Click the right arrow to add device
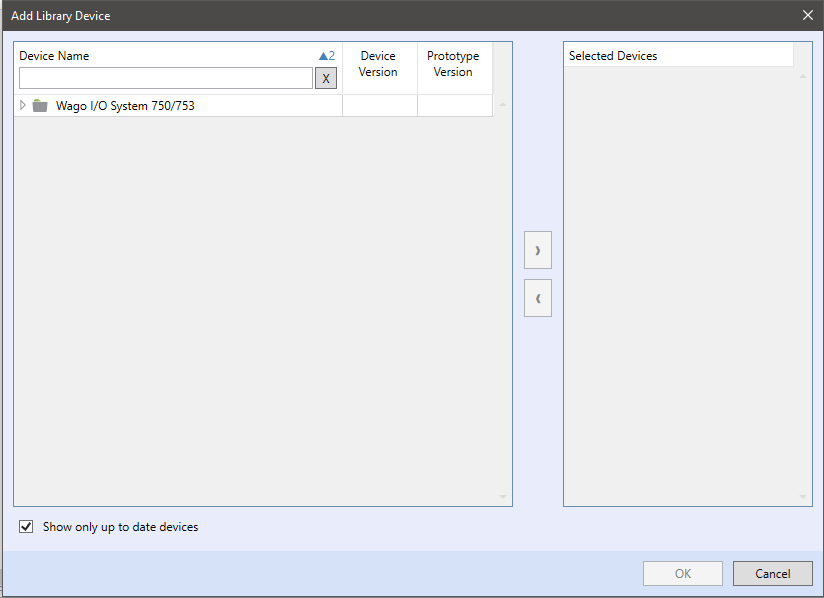The width and height of the screenshot is (824, 598). (537, 250)
